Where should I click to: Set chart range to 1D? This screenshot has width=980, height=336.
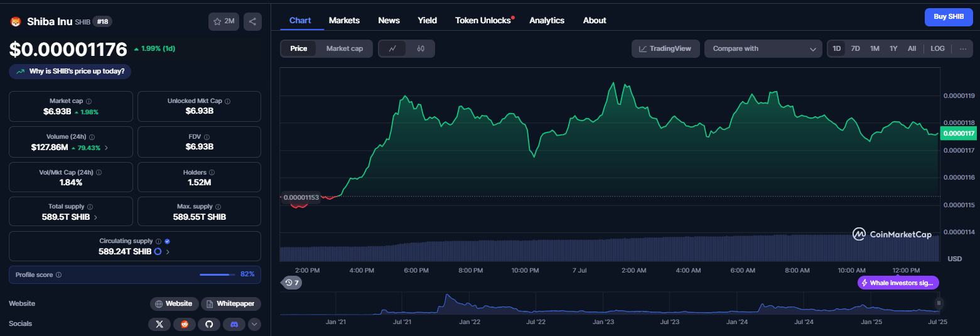tap(837, 48)
